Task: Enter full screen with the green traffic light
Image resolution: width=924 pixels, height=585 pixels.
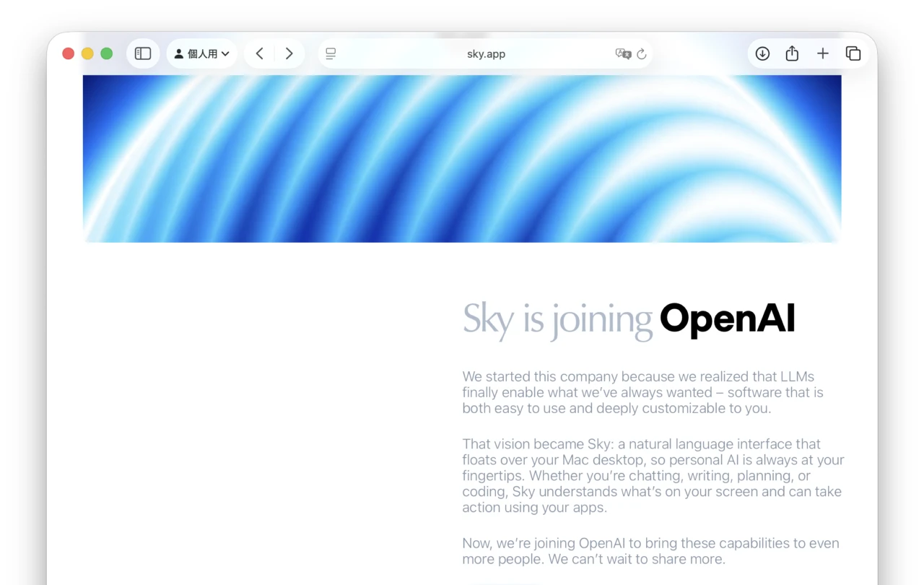Action: point(106,53)
